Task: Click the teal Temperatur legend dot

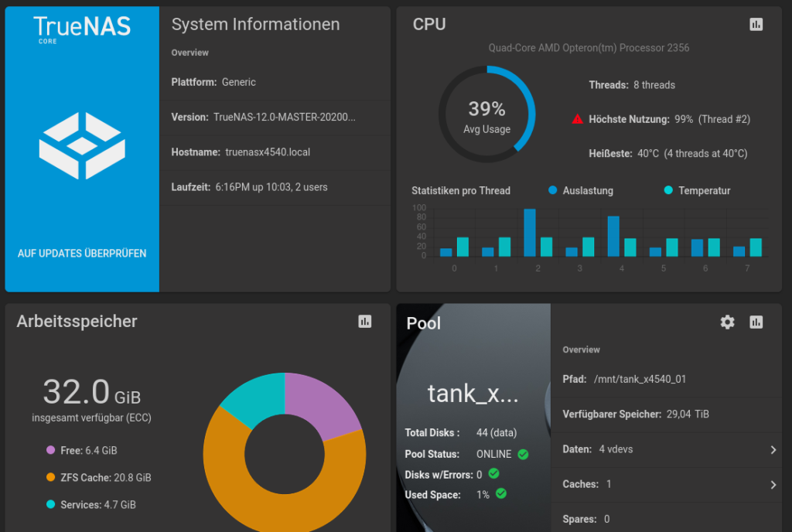Action: click(668, 190)
